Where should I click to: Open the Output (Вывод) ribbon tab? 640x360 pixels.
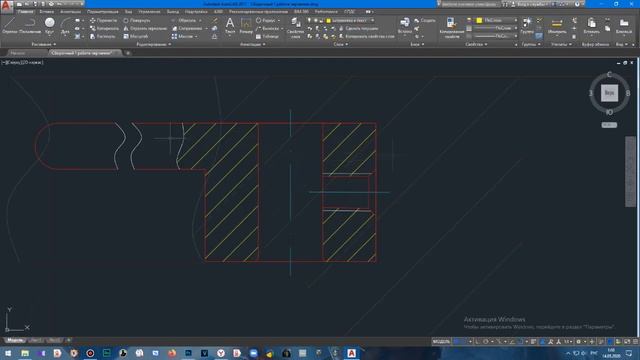click(173, 11)
